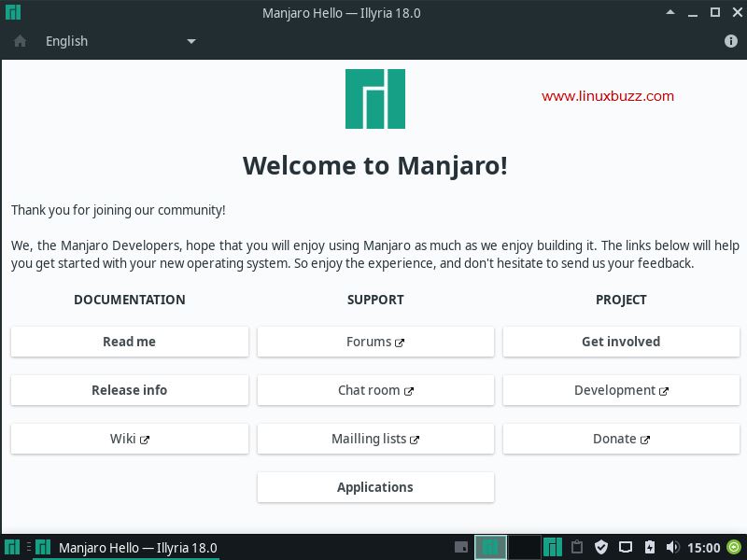
Task: Switch to the first virtual desktop
Action: tap(491, 547)
